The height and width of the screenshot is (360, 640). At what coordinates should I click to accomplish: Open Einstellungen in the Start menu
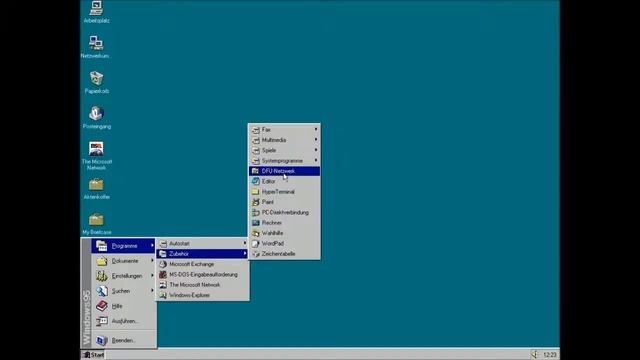(x=123, y=276)
